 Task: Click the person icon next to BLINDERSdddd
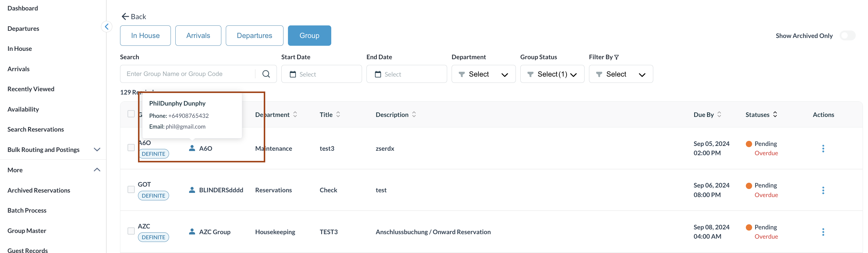192,190
